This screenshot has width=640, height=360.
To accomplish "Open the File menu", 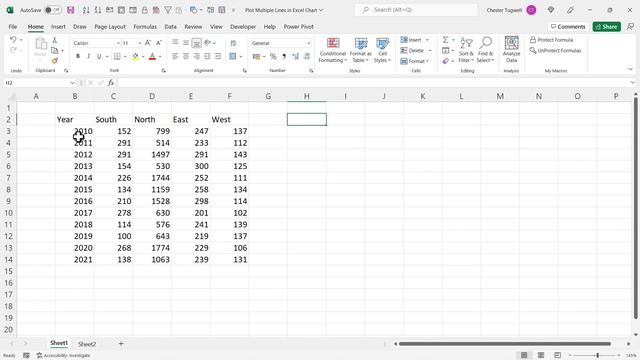I will (x=13, y=27).
